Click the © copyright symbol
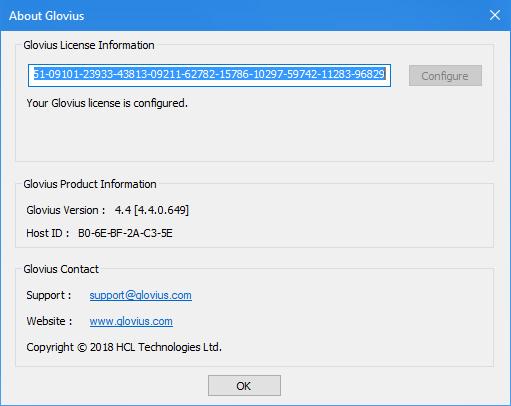This screenshot has height=406, width=511. (x=82, y=348)
